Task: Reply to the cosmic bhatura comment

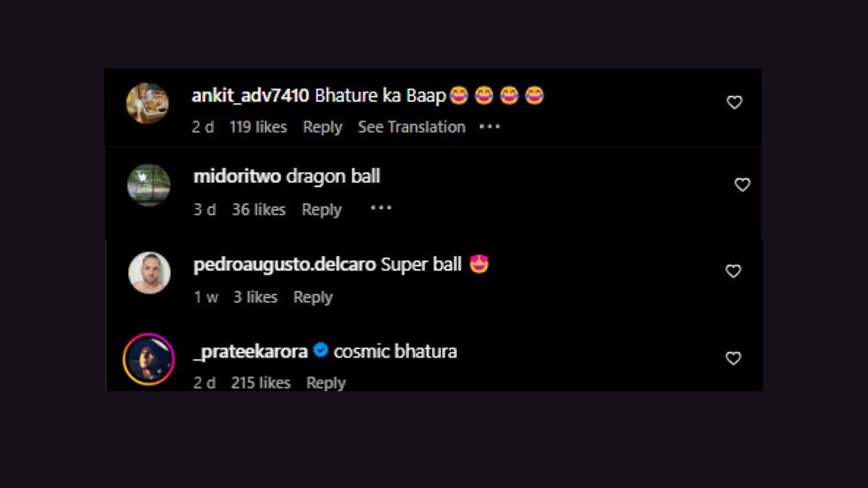Action: pos(325,382)
